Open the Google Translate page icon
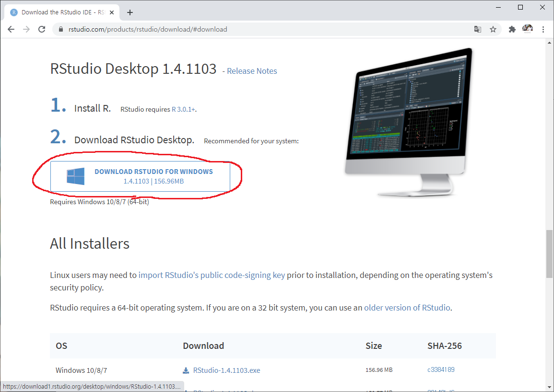The height and width of the screenshot is (392, 554). click(477, 29)
